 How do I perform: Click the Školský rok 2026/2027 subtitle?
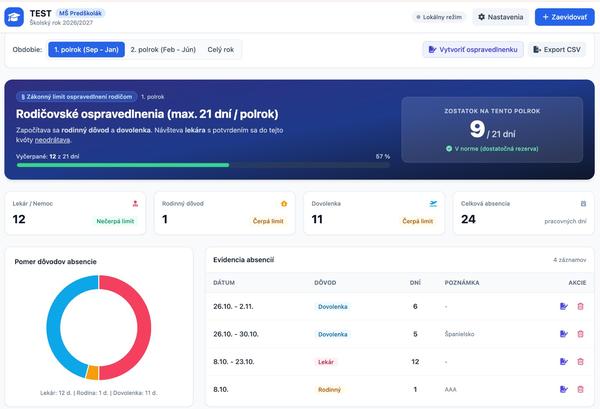[x=61, y=23]
